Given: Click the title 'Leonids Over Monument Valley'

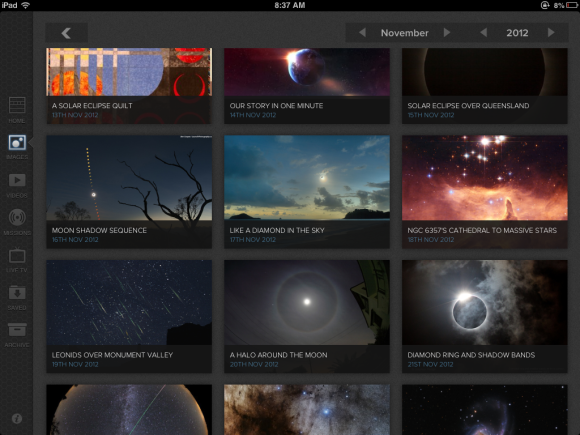Looking at the screenshot, I should (x=112, y=355).
